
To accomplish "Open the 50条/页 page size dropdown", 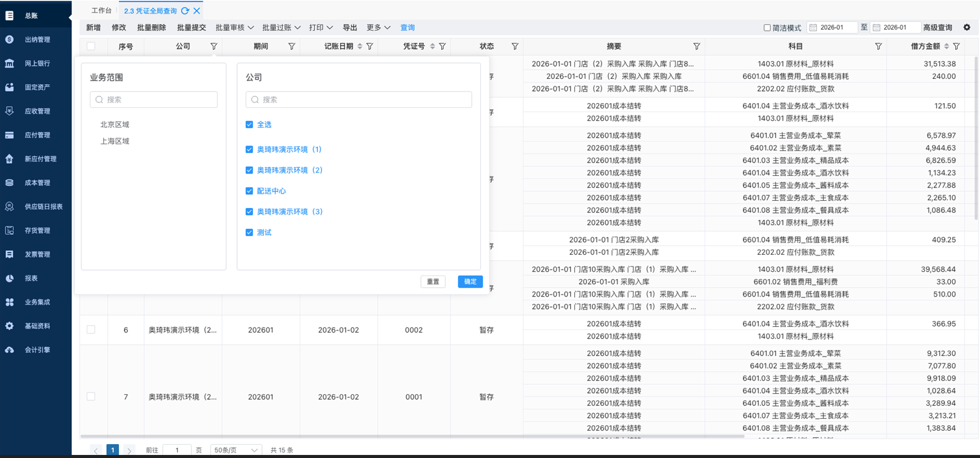I will point(235,450).
